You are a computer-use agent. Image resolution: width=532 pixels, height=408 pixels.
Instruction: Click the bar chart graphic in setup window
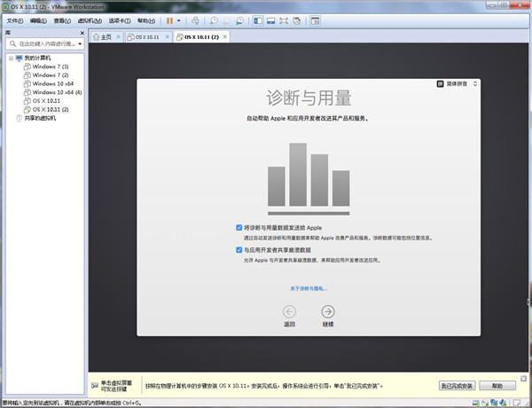(309, 178)
